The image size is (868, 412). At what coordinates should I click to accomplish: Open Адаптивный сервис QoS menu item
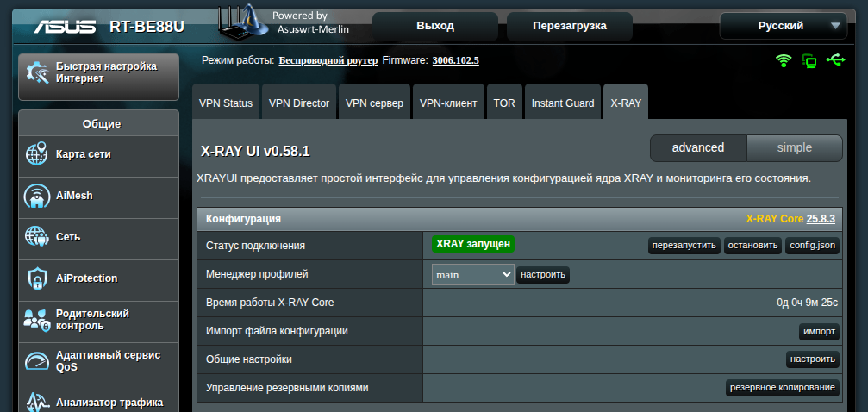pyautogui.click(x=98, y=364)
